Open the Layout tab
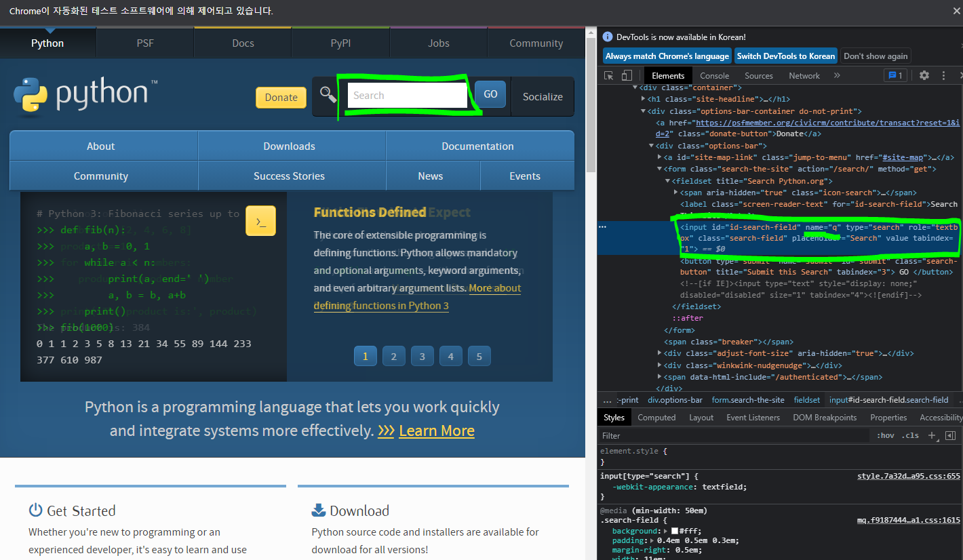Image resolution: width=963 pixels, height=560 pixels. (x=701, y=418)
